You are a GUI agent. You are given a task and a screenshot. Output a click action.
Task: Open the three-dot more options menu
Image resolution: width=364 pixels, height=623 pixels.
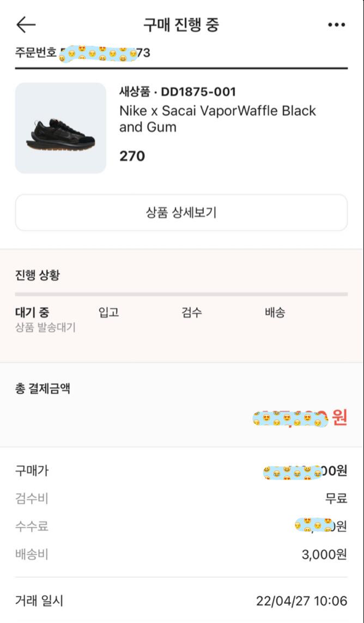[336, 25]
